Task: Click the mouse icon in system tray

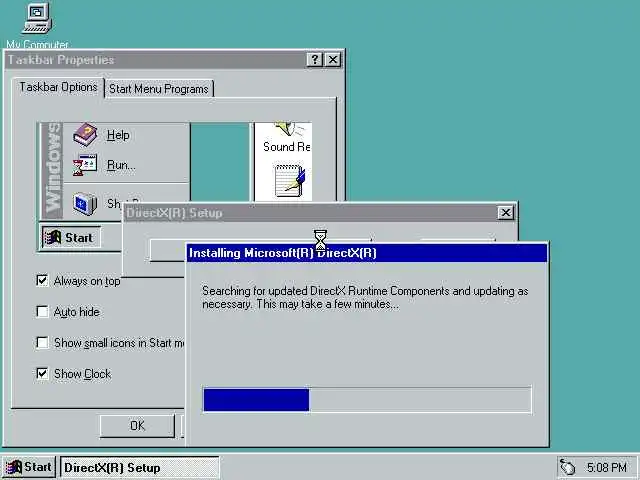Action: 567,467
